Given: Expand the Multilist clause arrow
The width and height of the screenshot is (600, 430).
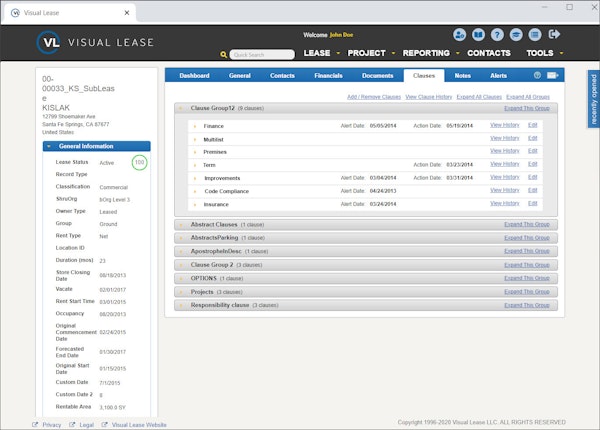Looking at the screenshot, I should [x=195, y=140].
